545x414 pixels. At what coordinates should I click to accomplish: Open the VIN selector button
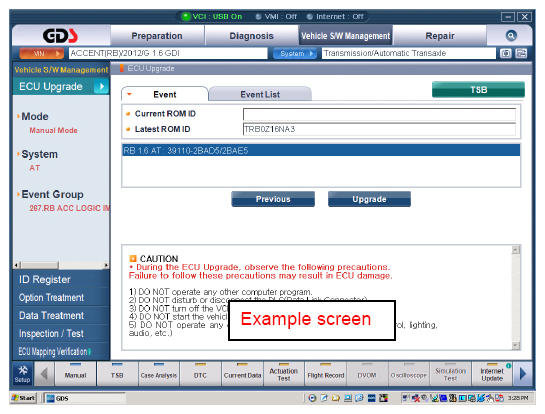tap(42, 54)
